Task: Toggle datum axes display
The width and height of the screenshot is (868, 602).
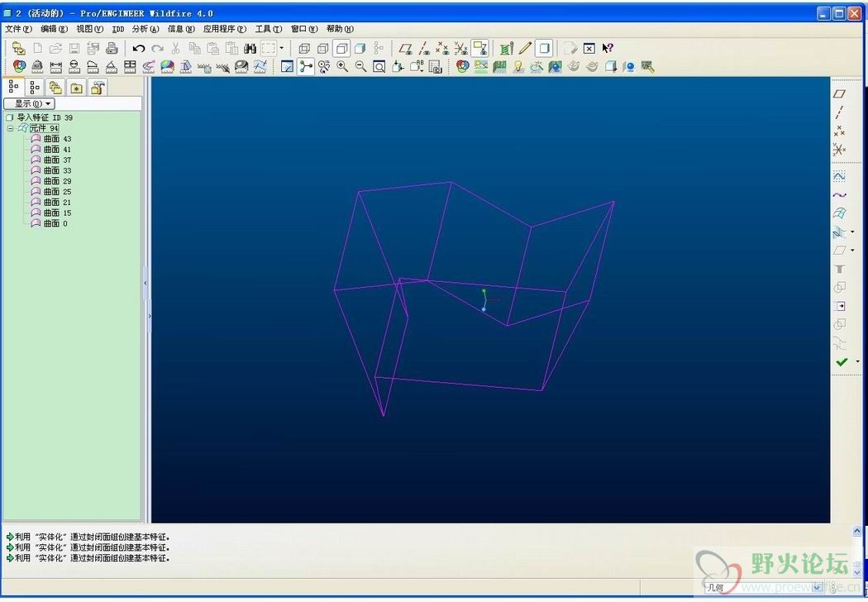Action: tap(424, 49)
